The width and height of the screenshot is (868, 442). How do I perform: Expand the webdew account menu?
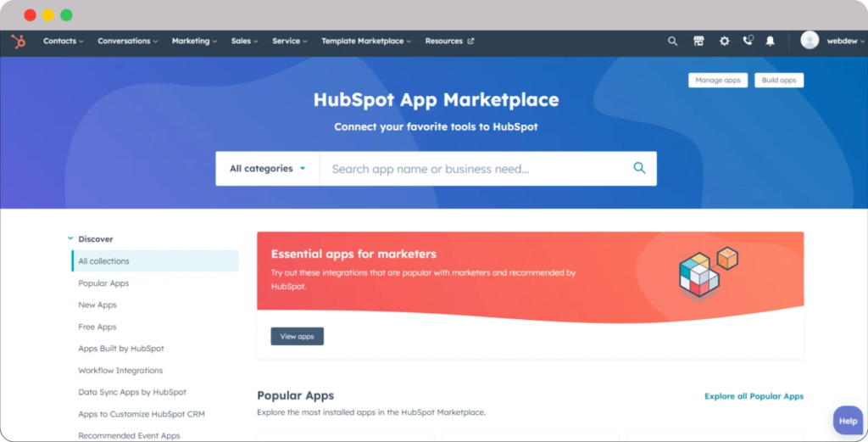coord(845,41)
